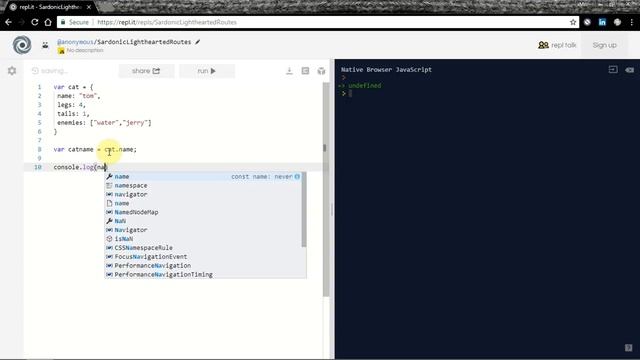This screenshot has width=640, height=360.
Task: Click the run button
Action: tap(207, 71)
